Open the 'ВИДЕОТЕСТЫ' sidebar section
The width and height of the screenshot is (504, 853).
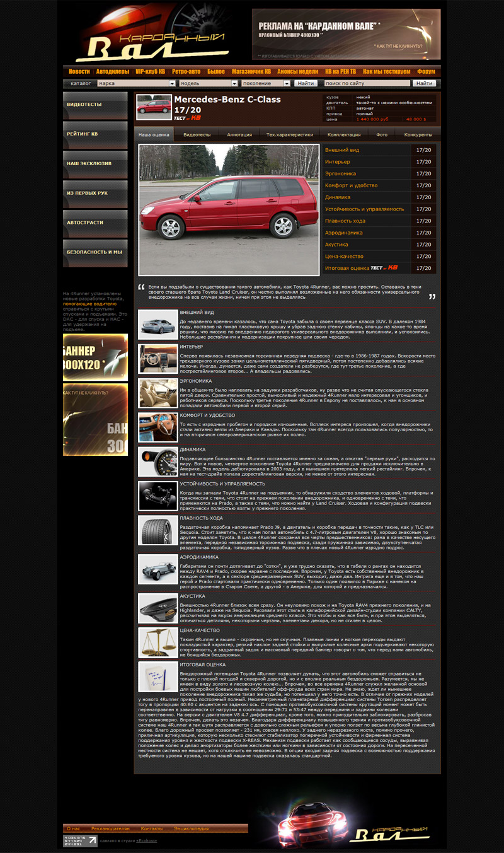coord(95,106)
